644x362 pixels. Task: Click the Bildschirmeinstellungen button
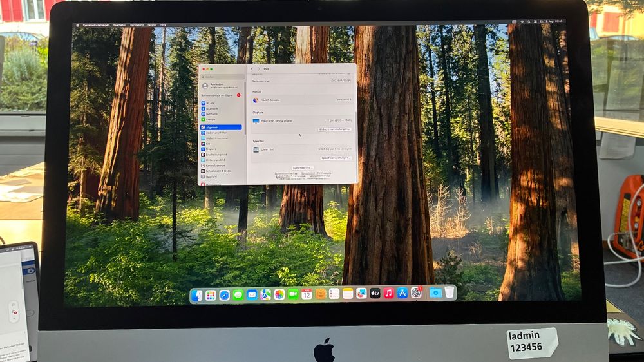335,129
